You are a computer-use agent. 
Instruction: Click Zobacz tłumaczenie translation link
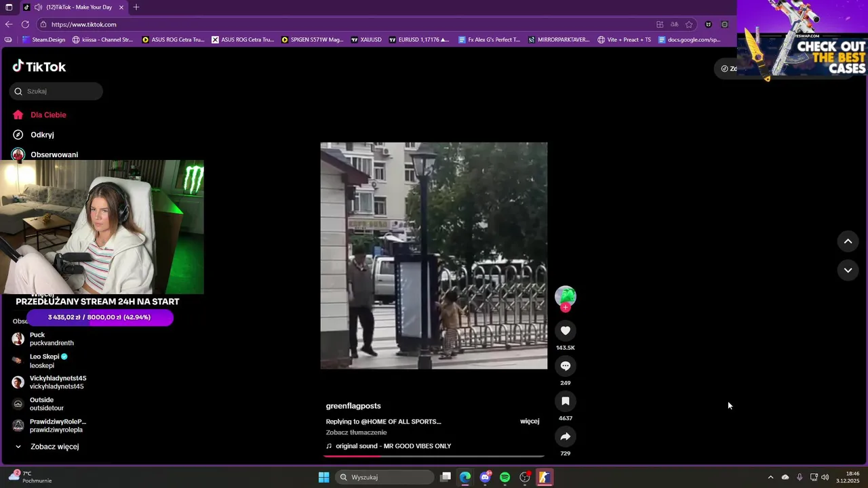(356, 432)
